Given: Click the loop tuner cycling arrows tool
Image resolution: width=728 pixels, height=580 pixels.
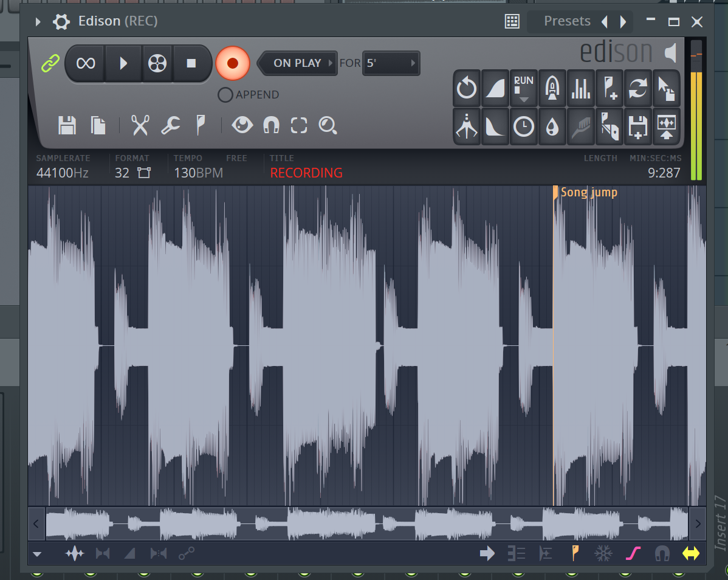Looking at the screenshot, I should click(x=638, y=88).
